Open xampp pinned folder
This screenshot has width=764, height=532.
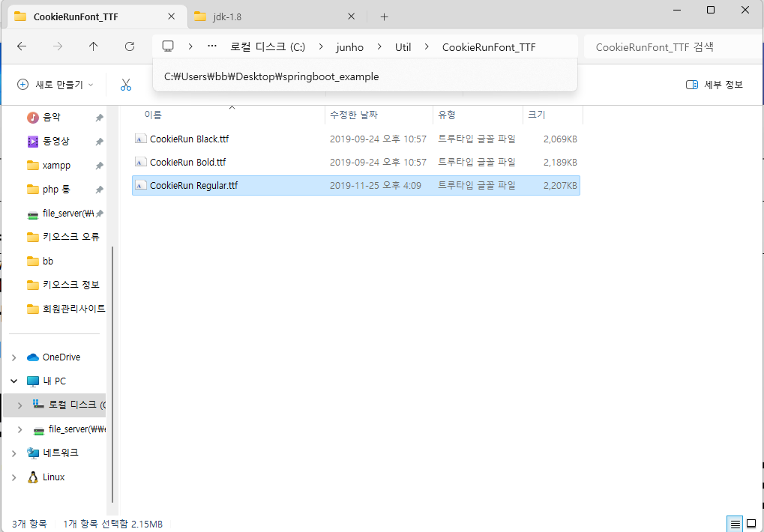click(58, 166)
